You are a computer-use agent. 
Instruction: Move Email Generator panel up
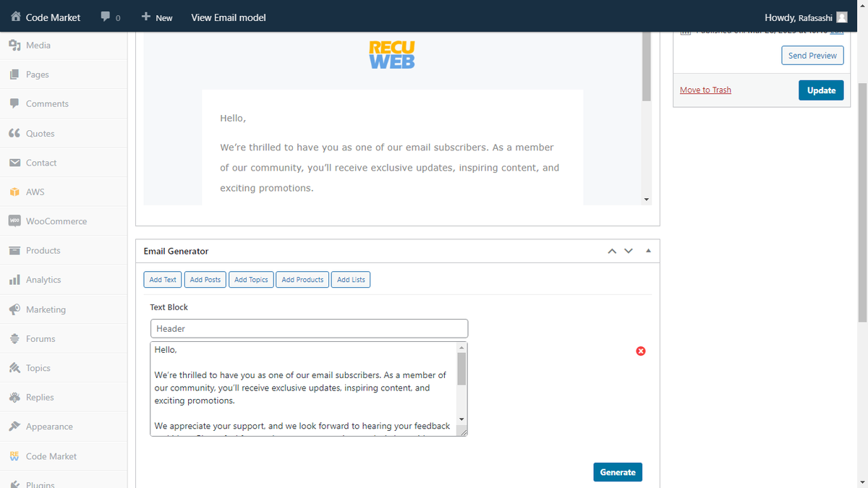tap(612, 251)
